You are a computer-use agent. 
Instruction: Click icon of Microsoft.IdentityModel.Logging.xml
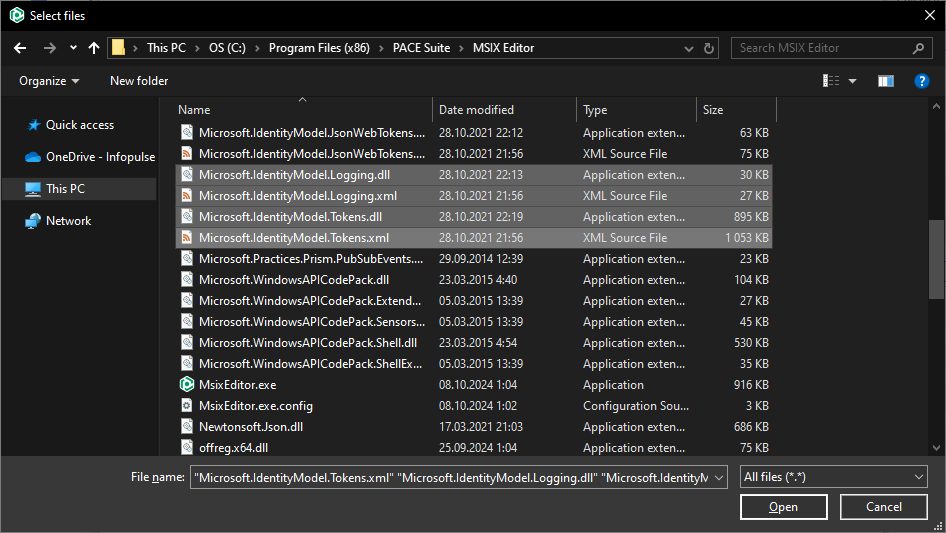(x=187, y=196)
